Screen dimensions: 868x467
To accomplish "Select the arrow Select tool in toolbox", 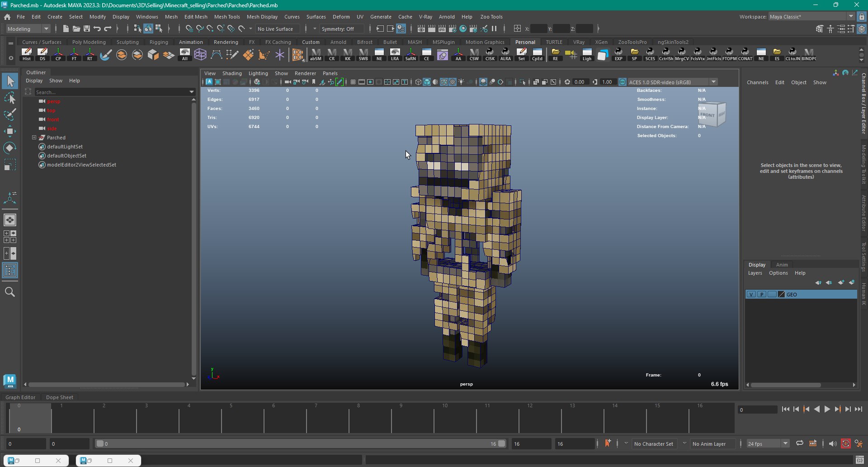I will (10, 81).
